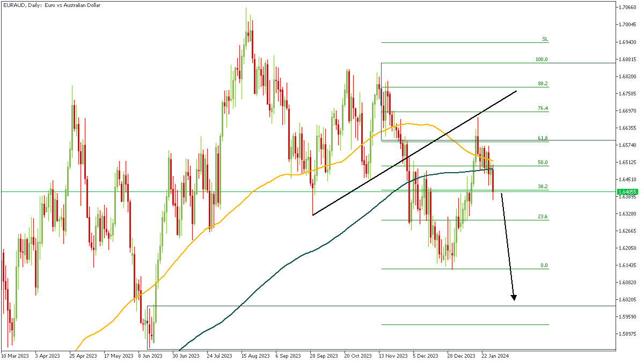Screen dimensions: 644x362
Task: Click the 50.0 Fibonacci level label
Action: coord(542,162)
